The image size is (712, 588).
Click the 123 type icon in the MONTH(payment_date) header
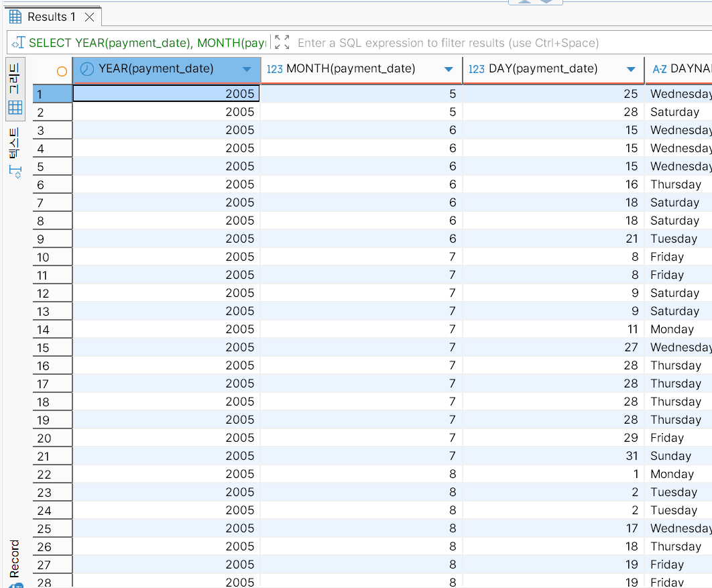274,69
